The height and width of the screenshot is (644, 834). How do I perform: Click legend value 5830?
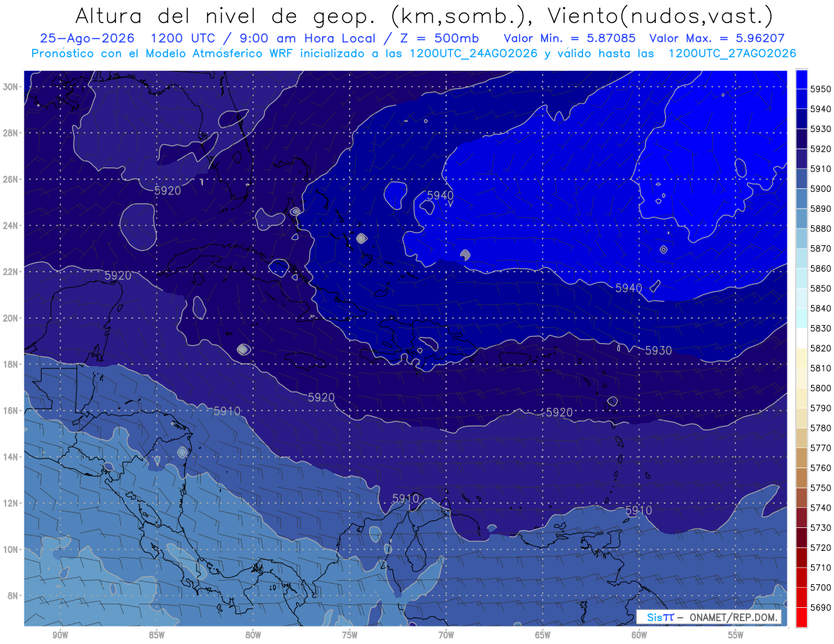821,328
